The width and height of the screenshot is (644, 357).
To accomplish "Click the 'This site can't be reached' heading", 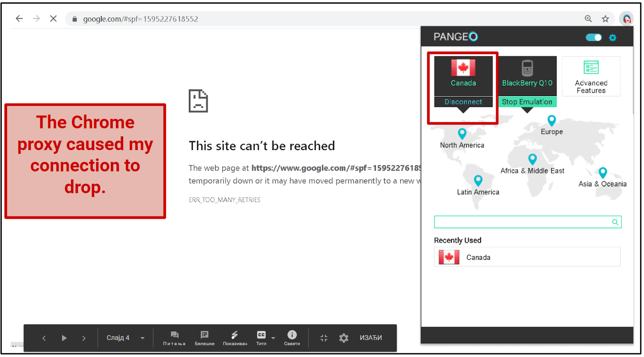I will tap(262, 146).
